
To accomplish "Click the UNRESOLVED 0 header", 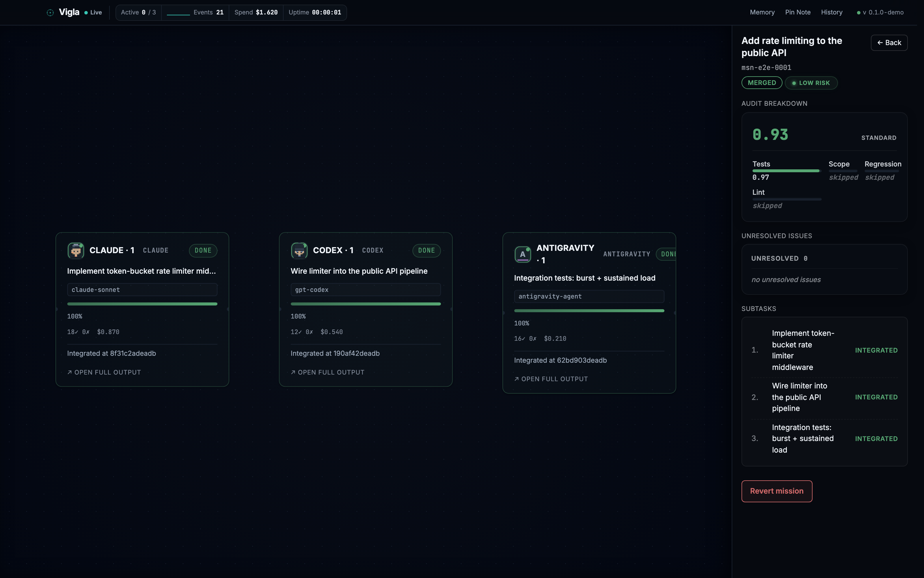I will click(x=779, y=259).
